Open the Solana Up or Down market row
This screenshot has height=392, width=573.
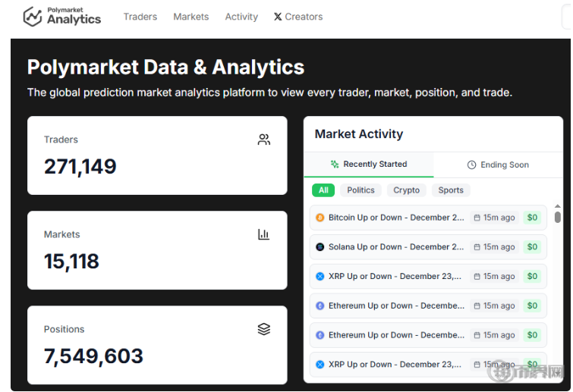tap(395, 247)
